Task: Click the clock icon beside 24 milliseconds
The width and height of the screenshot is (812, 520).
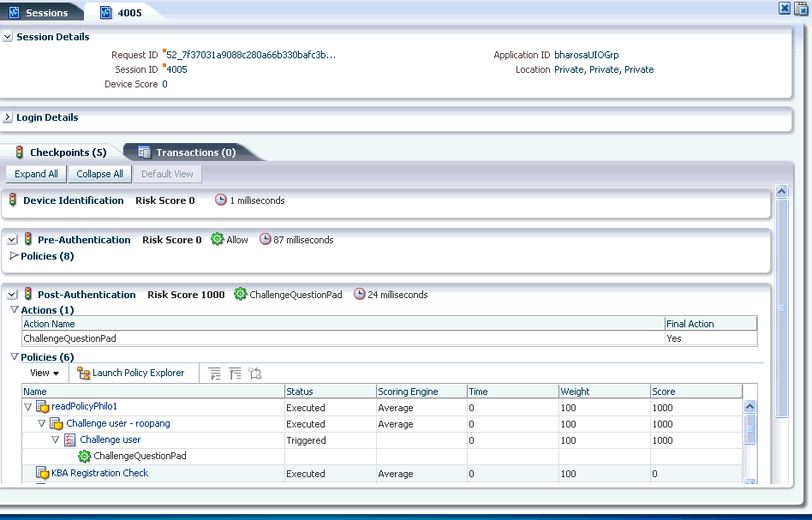Action: tap(360, 294)
